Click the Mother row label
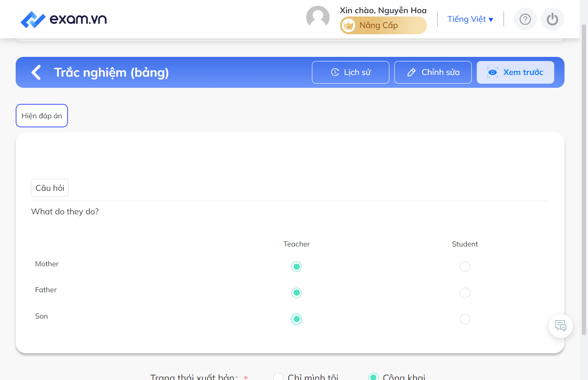This screenshot has height=380, width=588. [47, 264]
